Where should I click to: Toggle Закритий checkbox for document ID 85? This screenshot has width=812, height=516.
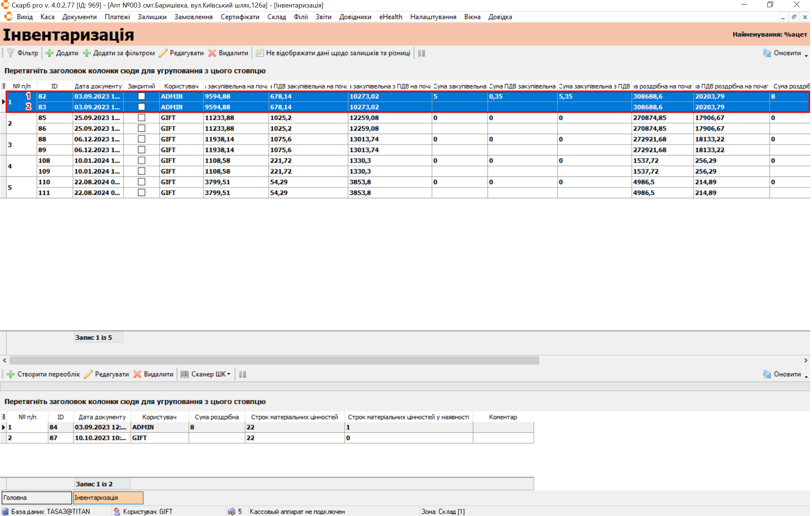pos(141,118)
